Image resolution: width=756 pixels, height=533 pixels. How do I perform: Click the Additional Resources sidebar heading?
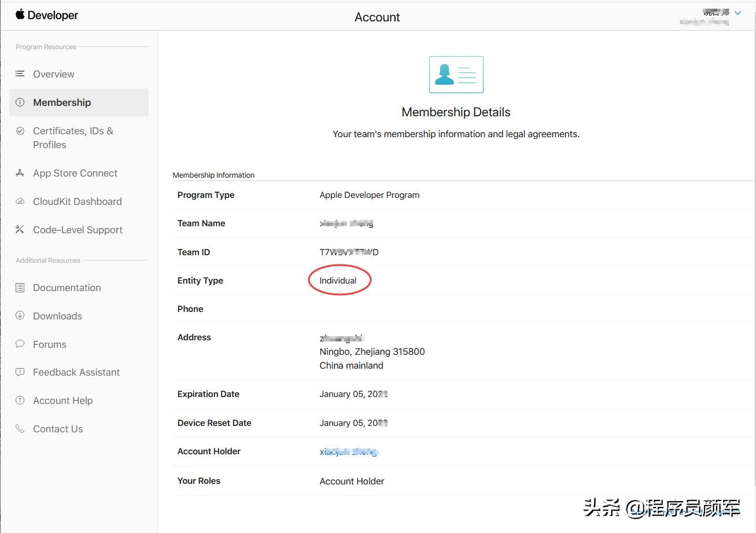tap(48, 260)
